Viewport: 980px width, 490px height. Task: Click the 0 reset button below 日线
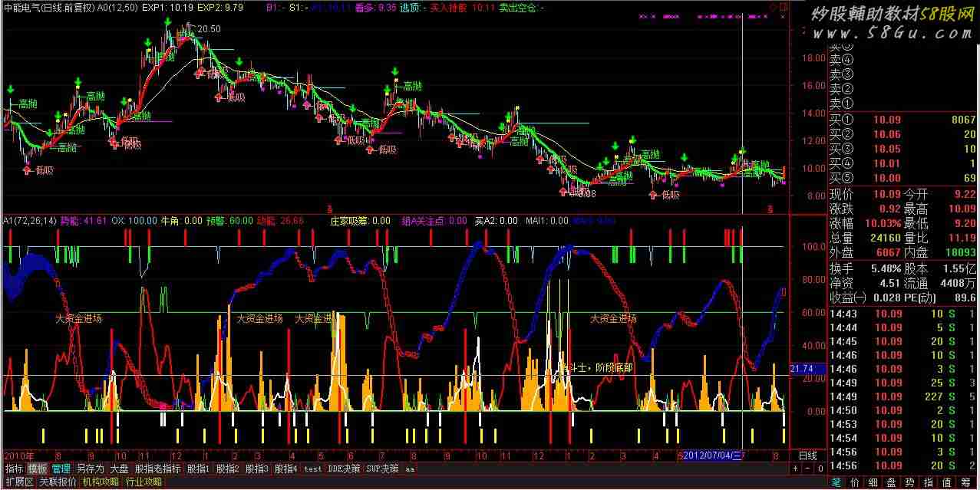click(819, 468)
